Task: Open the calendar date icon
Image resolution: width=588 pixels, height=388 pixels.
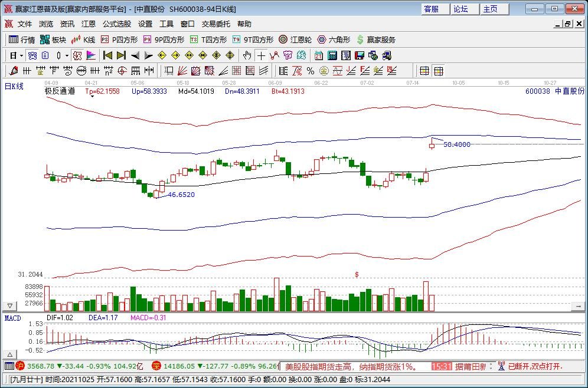Action: click(x=319, y=56)
